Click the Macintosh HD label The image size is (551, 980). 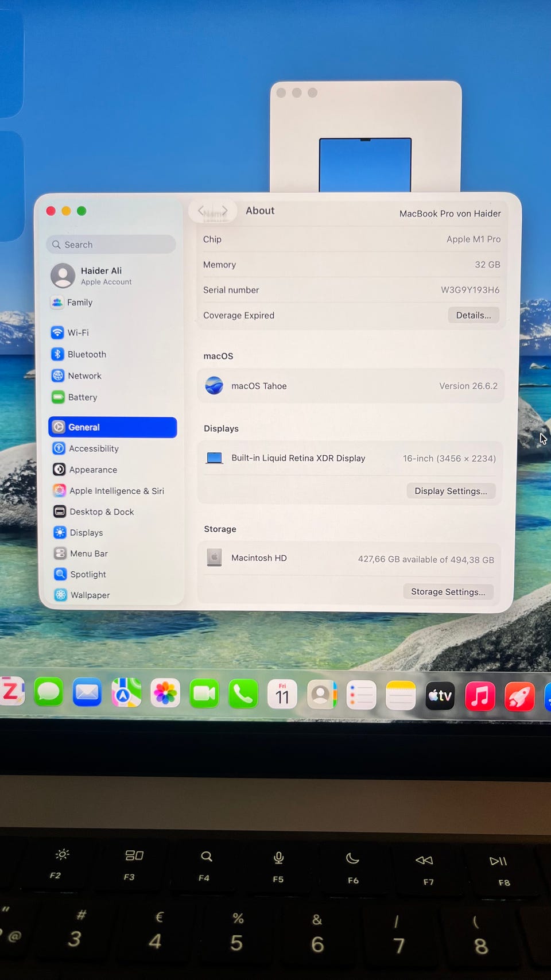coord(259,558)
